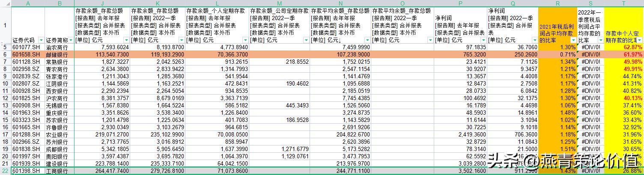Image resolution: width=644 pixels, height=175 pixels.
Task: Click the cell with code 601658.SH
Action: coord(28,55)
